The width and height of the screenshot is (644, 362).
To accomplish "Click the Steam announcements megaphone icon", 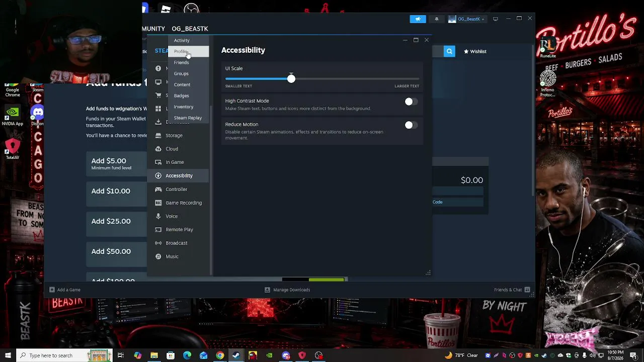I will (x=418, y=19).
